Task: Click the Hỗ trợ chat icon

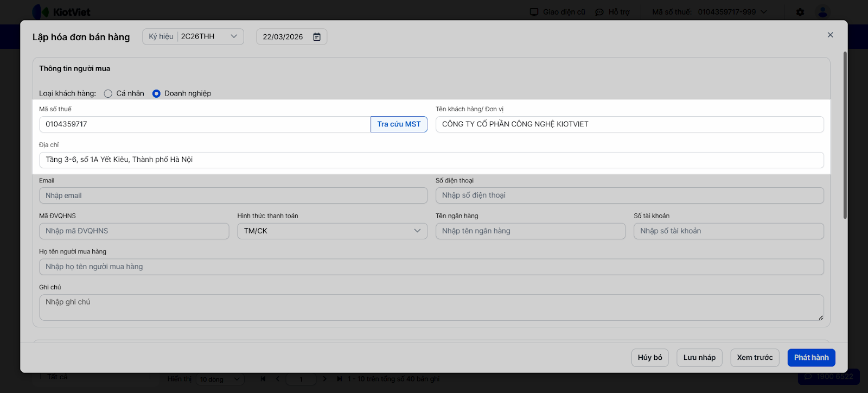Action: coord(599,12)
